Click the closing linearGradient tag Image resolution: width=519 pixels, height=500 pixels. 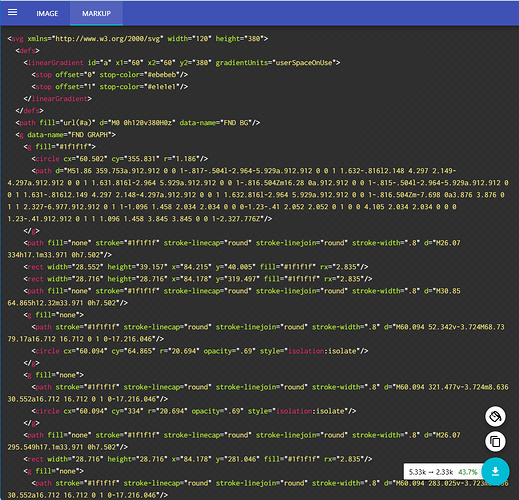click(57, 99)
